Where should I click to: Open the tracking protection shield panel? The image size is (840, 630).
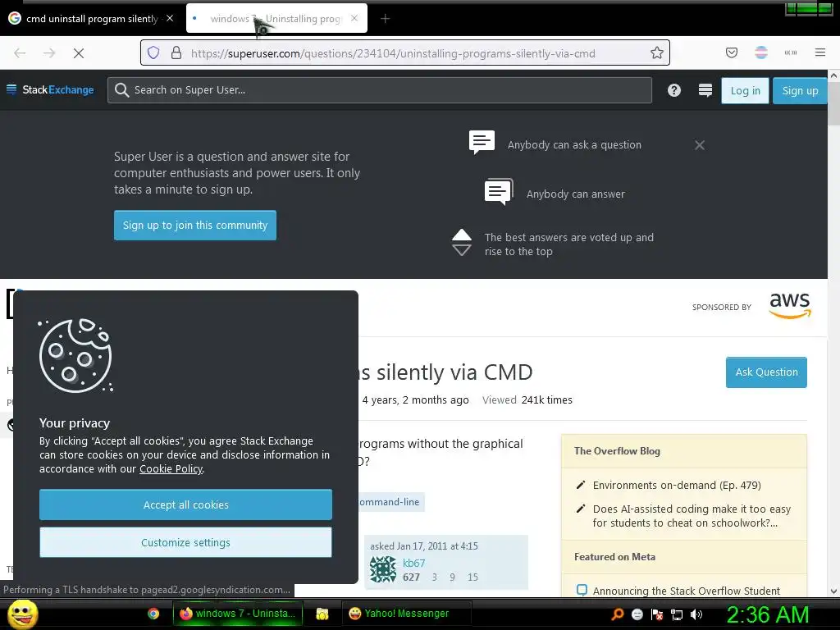[x=153, y=52]
